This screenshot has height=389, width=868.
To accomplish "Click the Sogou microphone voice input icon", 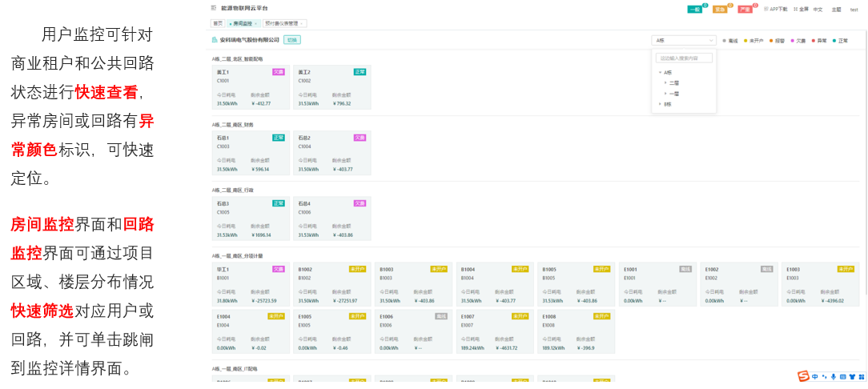I will click(x=834, y=376).
